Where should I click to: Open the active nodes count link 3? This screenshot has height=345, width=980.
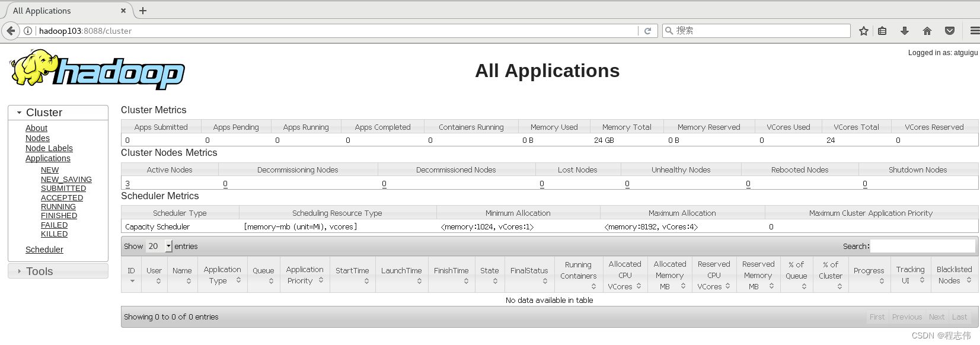coord(127,184)
